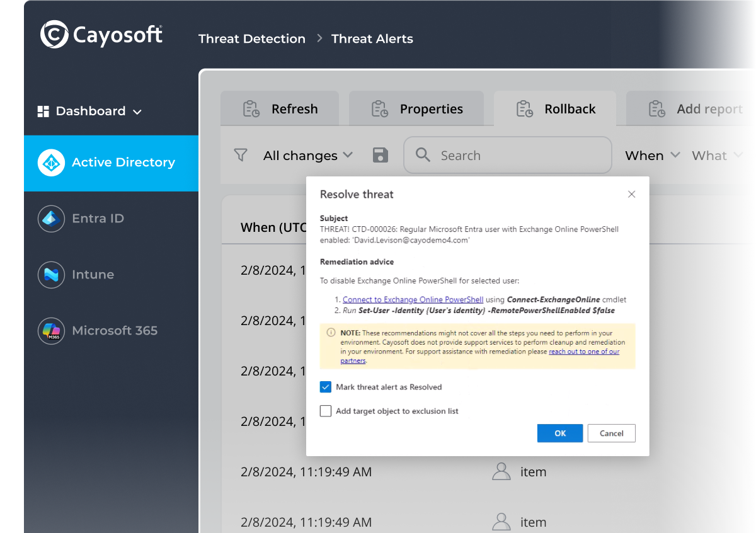Screen dimensions: 756x533
Task: Click the NOTE info icon
Action: [331, 333]
